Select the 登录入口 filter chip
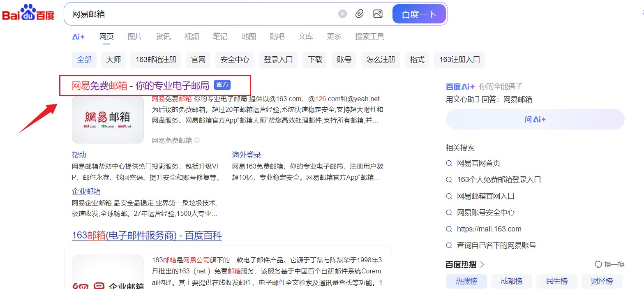The height and width of the screenshot is (289, 644). 278,60
